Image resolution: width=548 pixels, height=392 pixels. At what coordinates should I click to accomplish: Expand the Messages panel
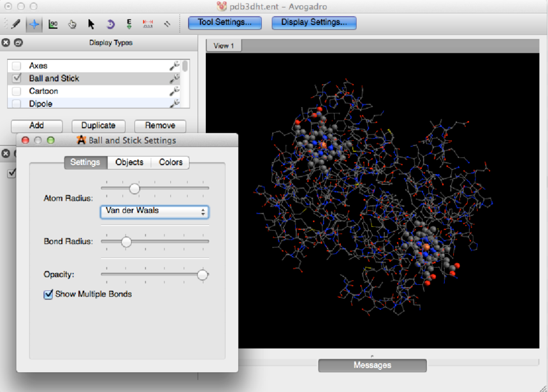click(372, 365)
